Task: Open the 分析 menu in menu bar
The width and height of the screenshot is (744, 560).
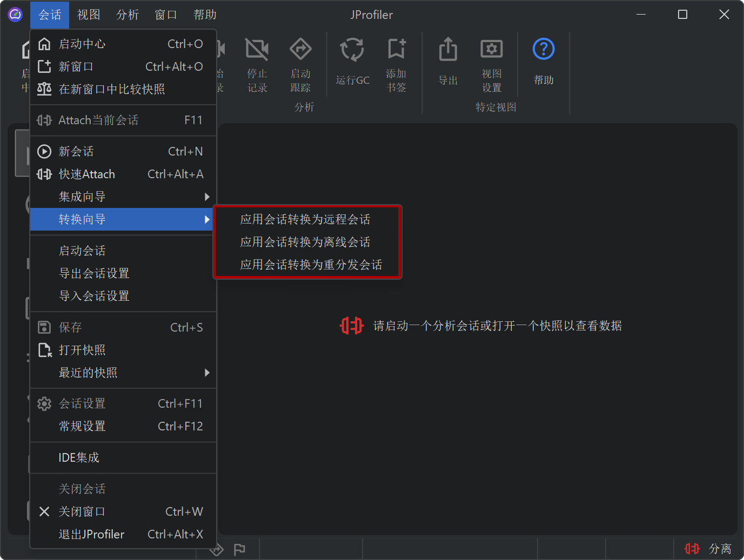Action: (128, 15)
